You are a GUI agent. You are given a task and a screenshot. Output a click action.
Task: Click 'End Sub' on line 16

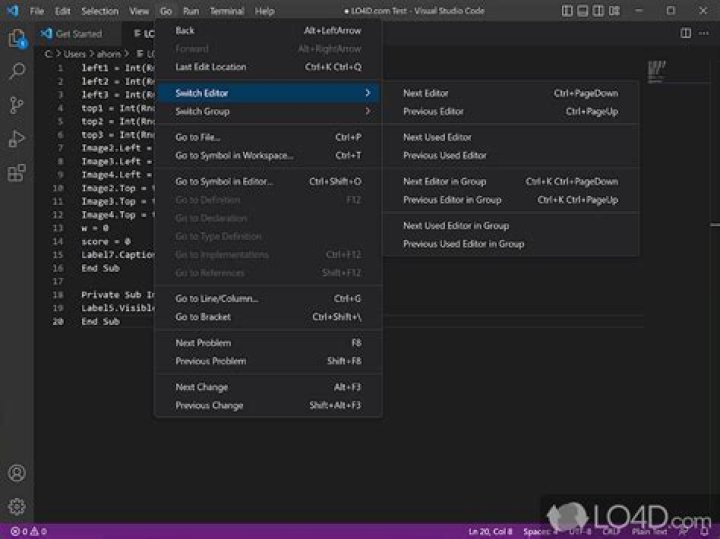pos(101,268)
